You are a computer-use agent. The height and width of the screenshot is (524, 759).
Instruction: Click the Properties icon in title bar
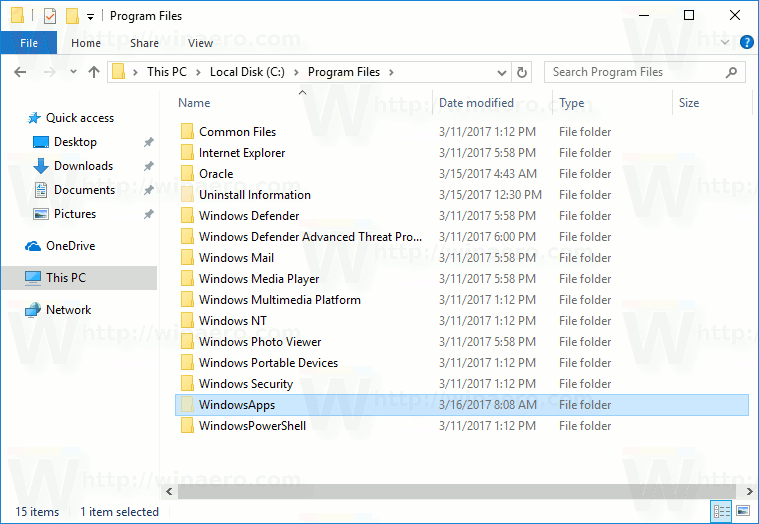(x=50, y=16)
